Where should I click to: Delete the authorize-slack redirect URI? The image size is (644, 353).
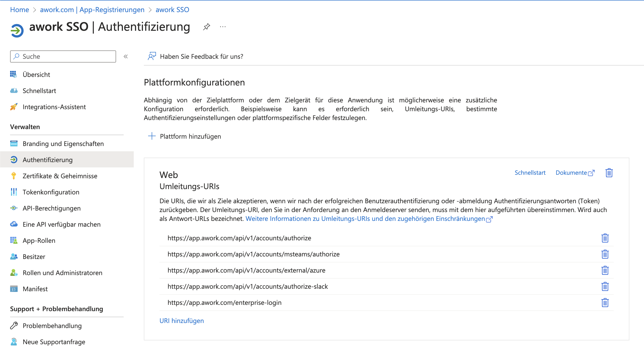click(605, 286)
